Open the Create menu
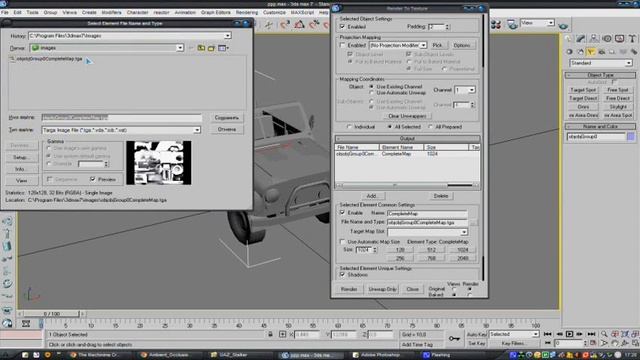The image size is (640, 360). click(x=89, y=13)
